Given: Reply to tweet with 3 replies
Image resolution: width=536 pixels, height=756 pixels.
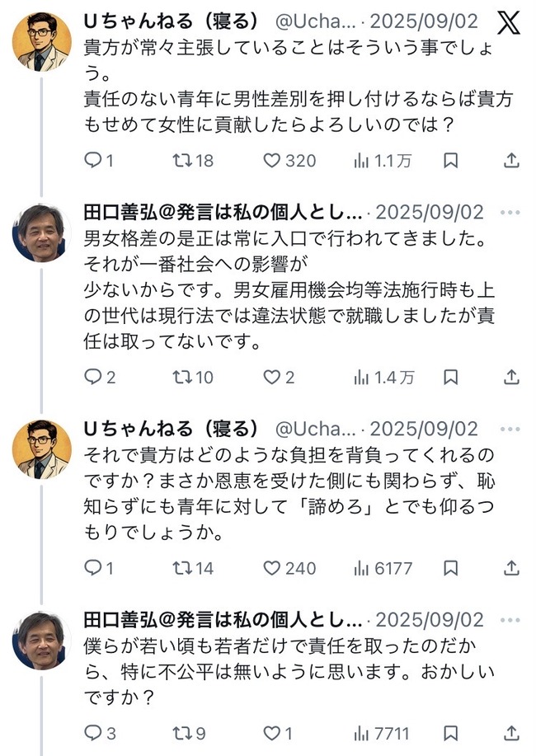Looking at the screenshot, I should tap(93, 732).
